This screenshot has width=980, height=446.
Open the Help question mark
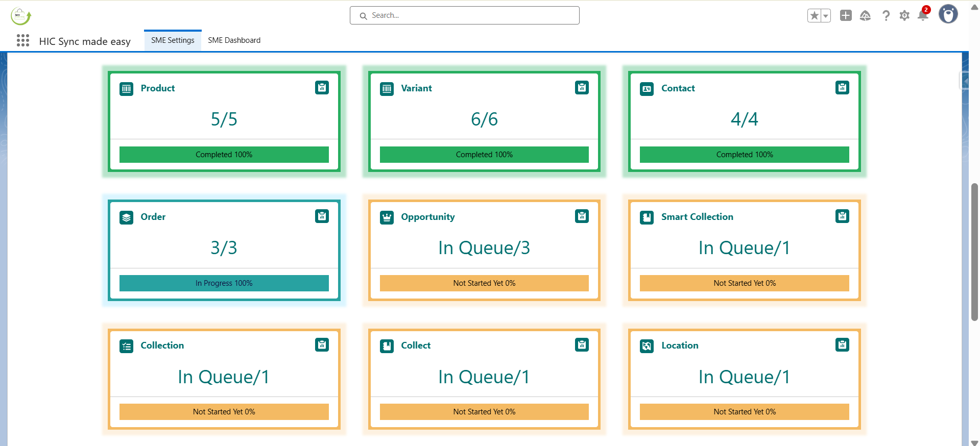click(x=886, y=16)
